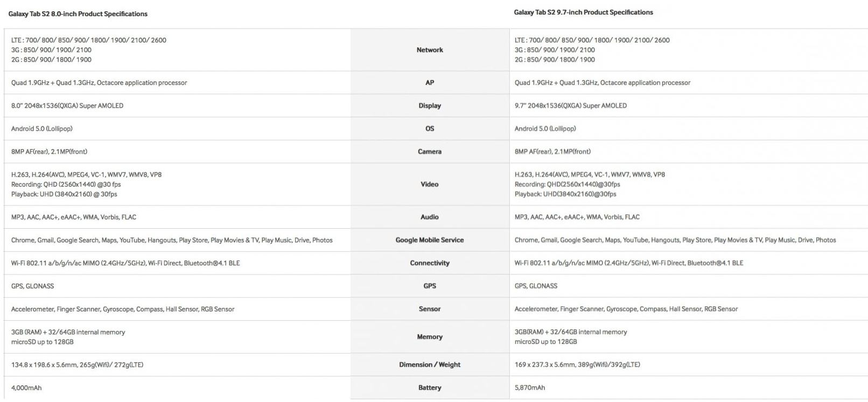868x402 pixels.
Task: Click the Memory row label
Action: click(x=430, y=337)
